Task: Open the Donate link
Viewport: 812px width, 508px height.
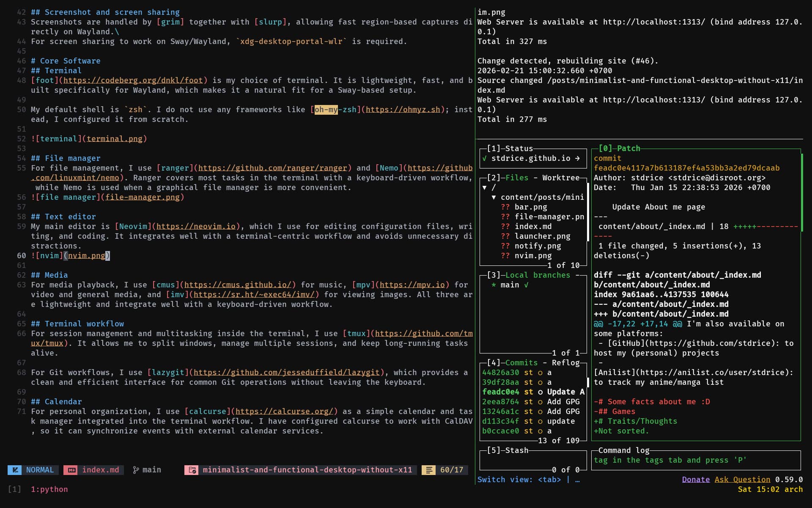Action: (696, 480)
